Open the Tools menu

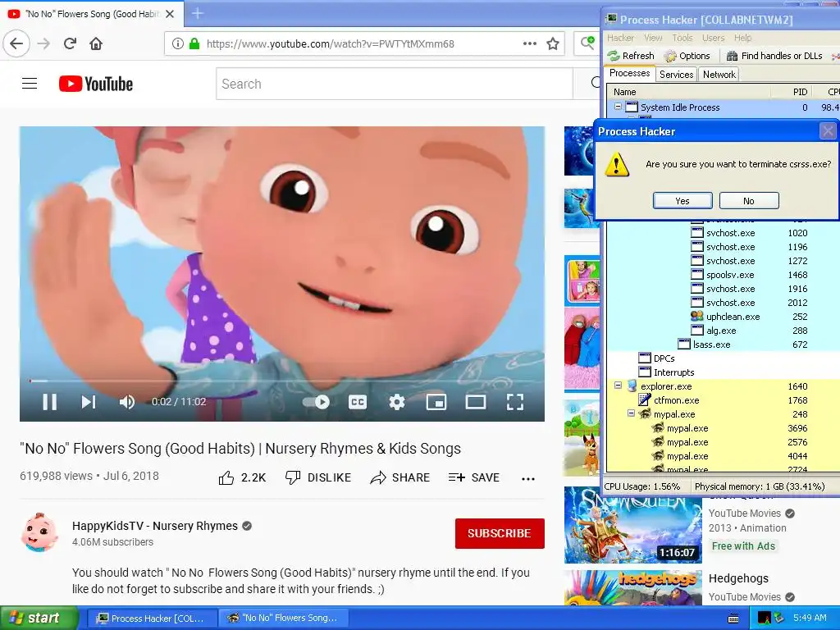pos(682,38)
